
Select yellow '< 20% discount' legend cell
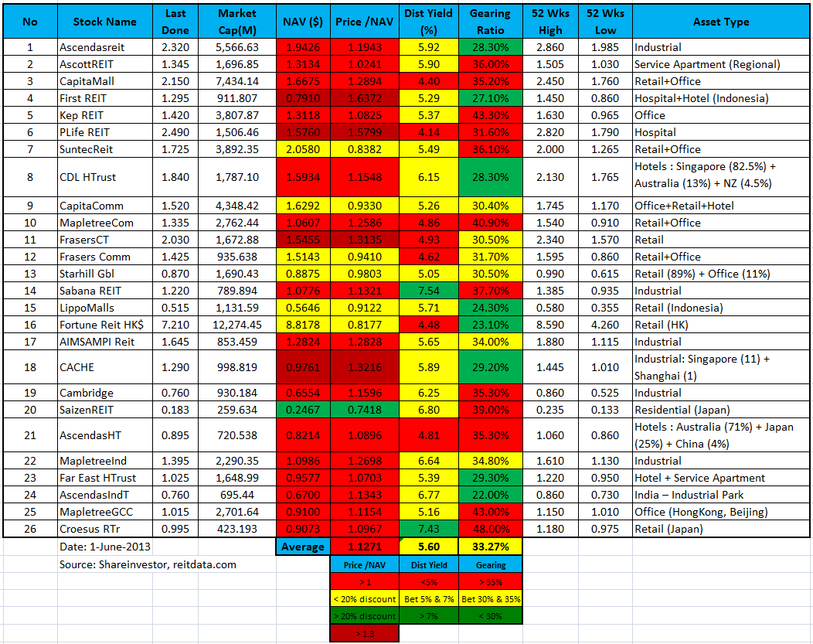pos(365,599)
